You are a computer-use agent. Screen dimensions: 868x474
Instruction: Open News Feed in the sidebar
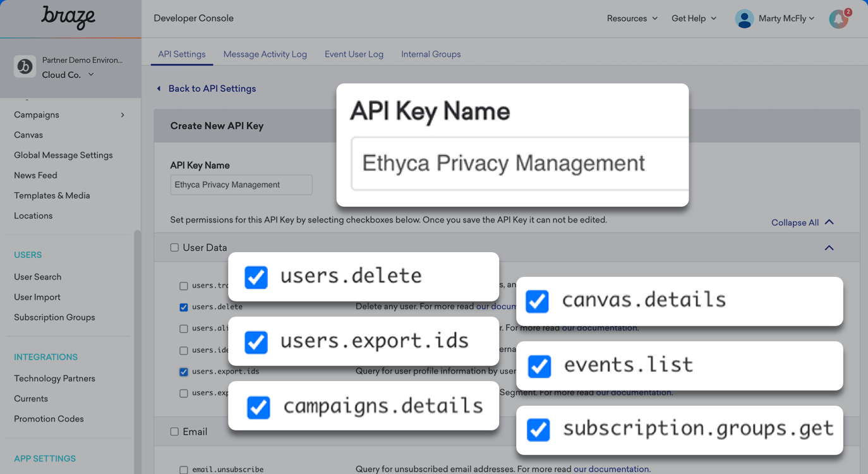[35, 175]
